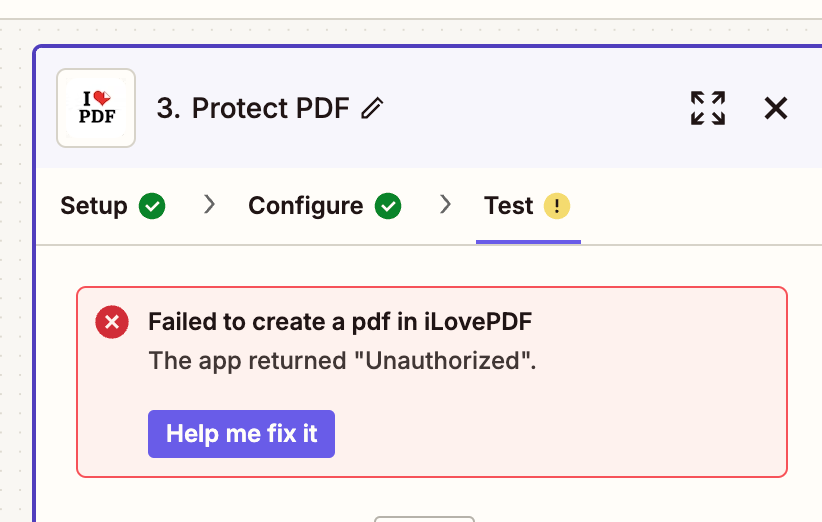Click the 'Unauthorized' error message text

coord(342,361)
